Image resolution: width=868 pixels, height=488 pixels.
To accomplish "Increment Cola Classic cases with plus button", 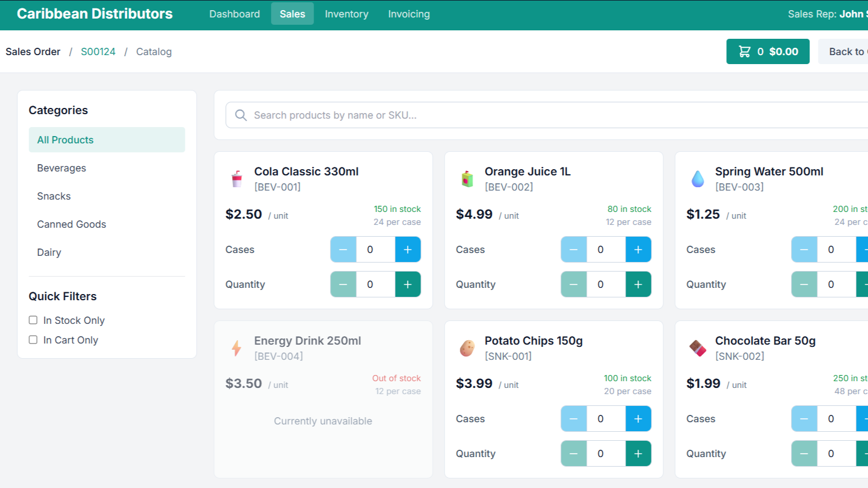I will click(408, 249).
